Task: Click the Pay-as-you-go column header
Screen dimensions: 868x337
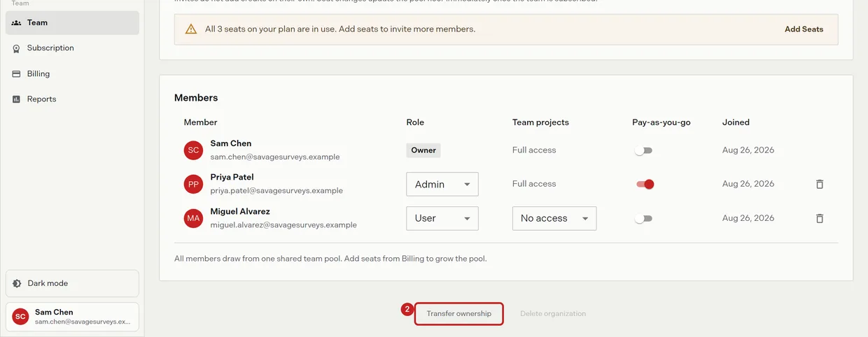Action: [x=661, y=122]
